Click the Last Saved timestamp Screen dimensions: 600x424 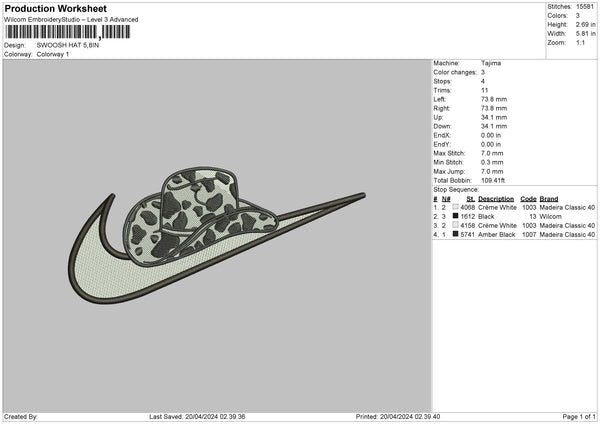click(x=197, y=416)
